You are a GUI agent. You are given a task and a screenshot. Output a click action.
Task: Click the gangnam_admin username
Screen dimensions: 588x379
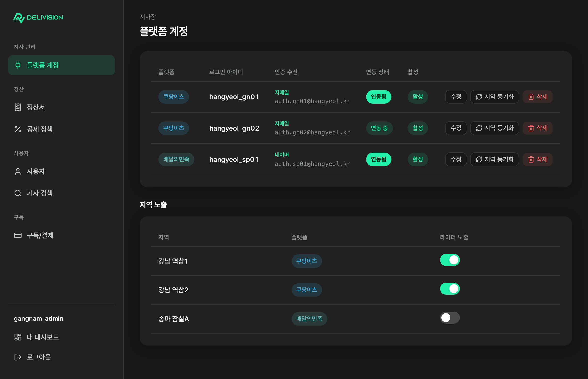(x=39, y=319)
